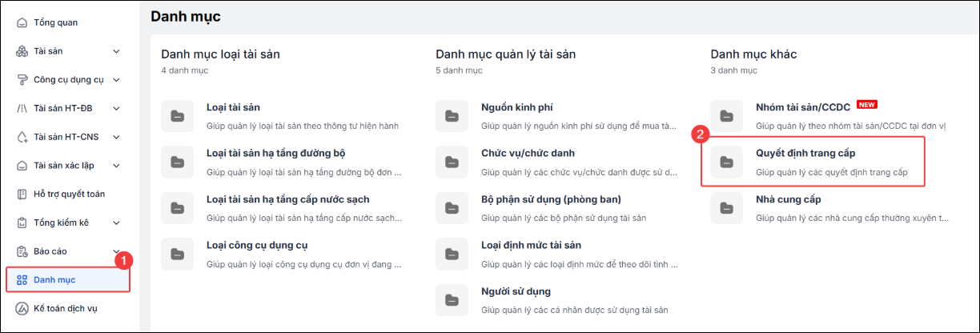The image size is (980, 333).
Task: Click the Tài sản cubes icon
Action: (x=22, y=51)
